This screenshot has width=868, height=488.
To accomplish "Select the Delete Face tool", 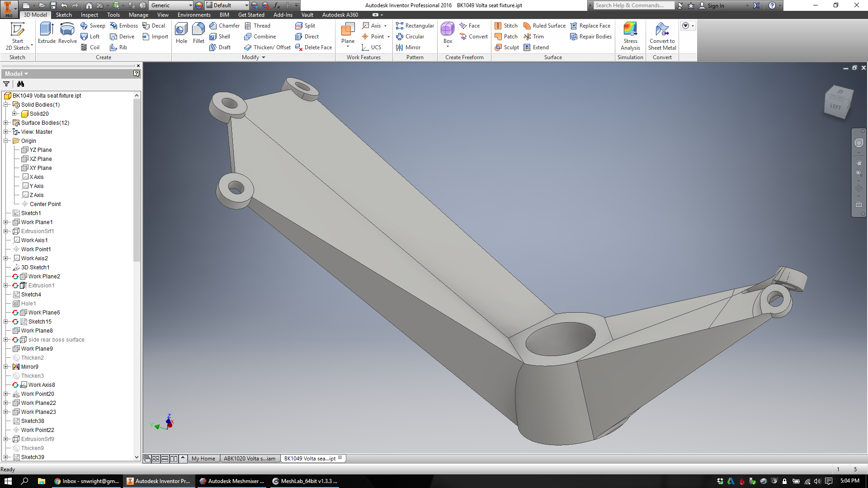I will (313, 47).
